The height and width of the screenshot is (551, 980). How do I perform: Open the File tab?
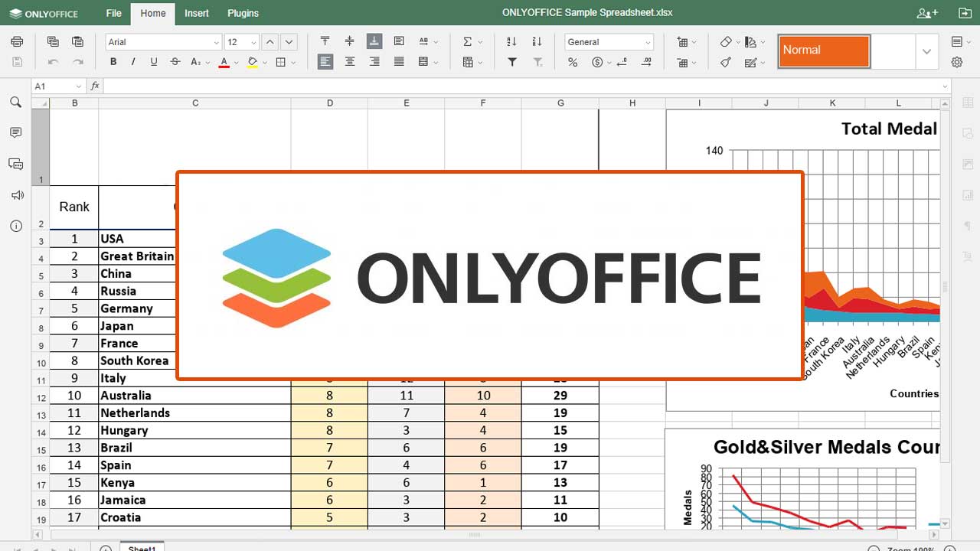tap(113, 13)
